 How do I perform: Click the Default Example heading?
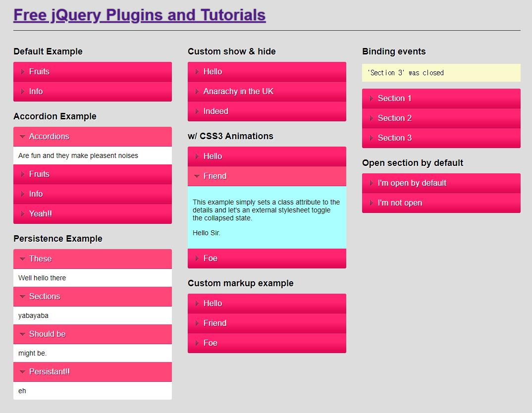click(48, 52)
